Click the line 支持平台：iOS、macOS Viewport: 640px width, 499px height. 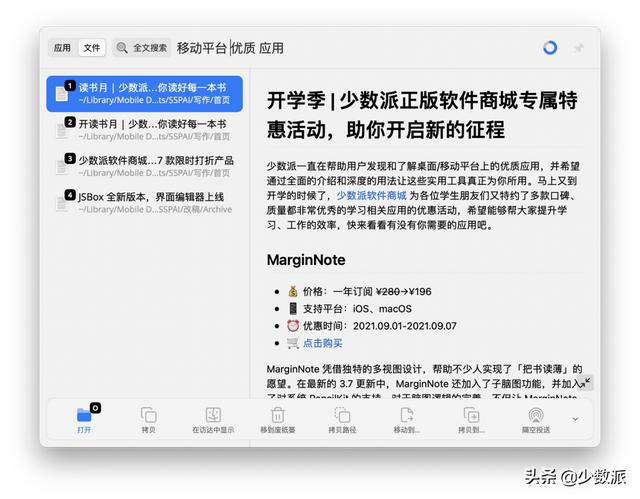coord(357,308)
